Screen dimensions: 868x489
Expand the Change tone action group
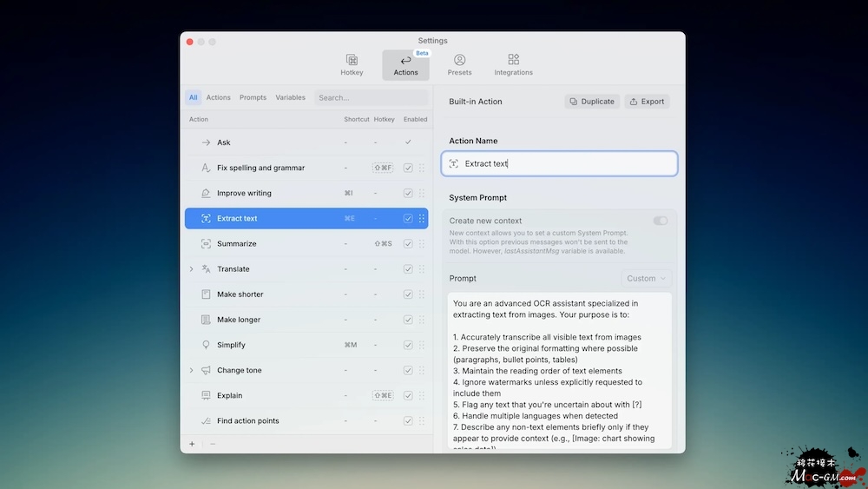[x=192, y=370]
